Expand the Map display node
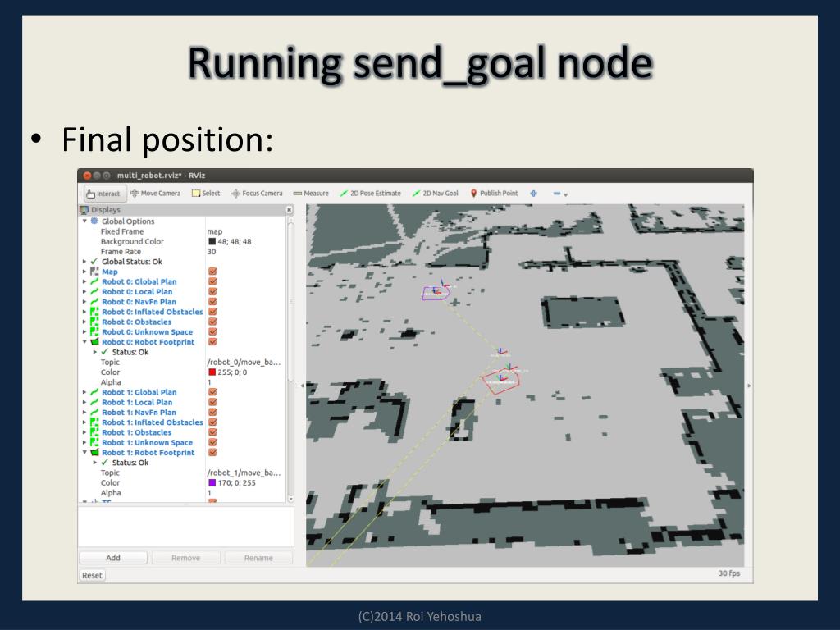The image size is (840, 630). click(84, 272)
